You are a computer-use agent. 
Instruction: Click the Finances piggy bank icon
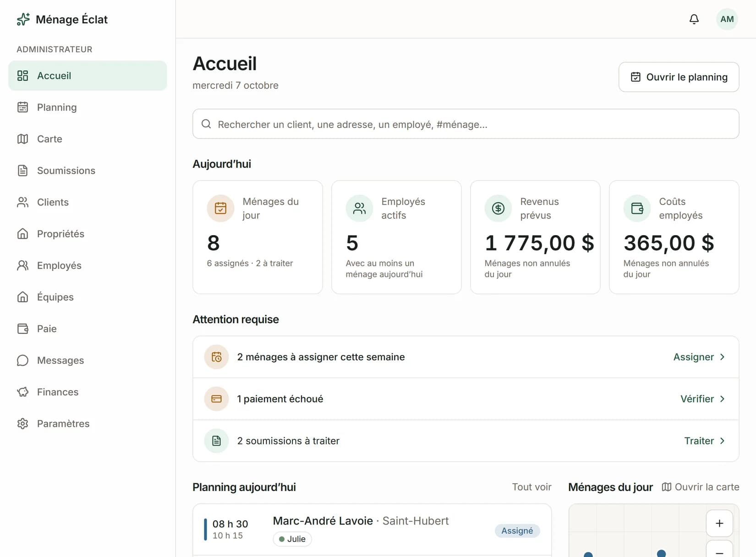[23, 392]
